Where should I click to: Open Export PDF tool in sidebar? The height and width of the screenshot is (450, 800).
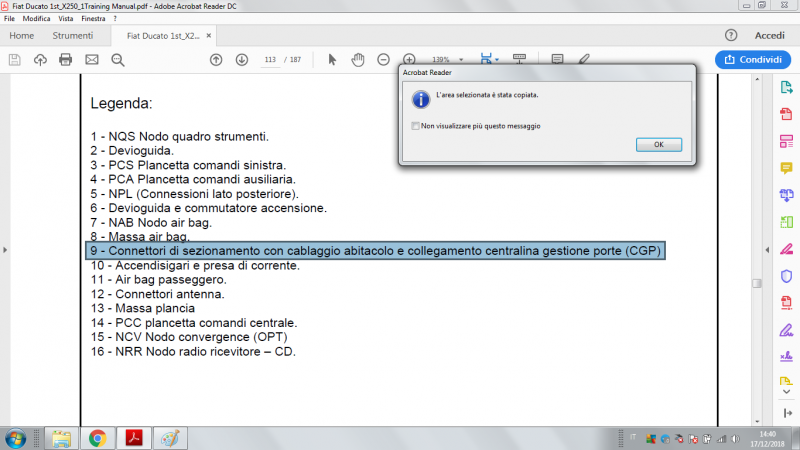(x=786, y=87)
